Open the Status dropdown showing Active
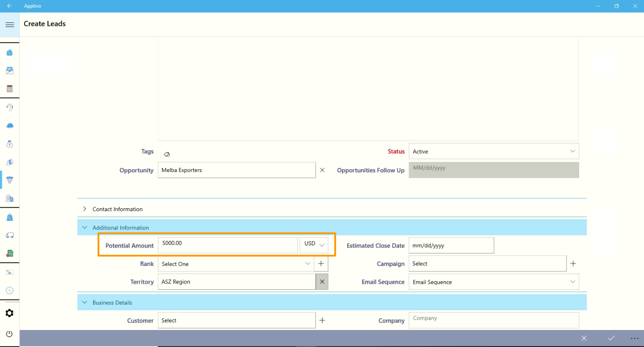Screen dimensions: 644x347 coord(494,151)
